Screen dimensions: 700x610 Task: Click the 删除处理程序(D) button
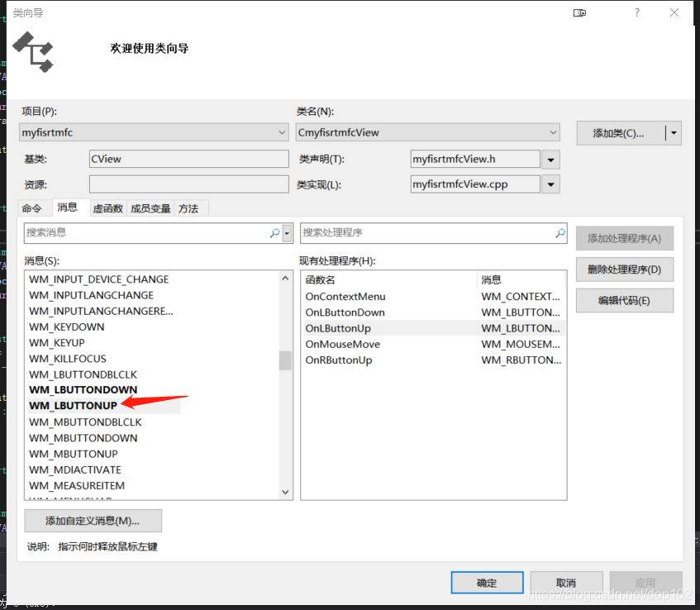point(624,269)
